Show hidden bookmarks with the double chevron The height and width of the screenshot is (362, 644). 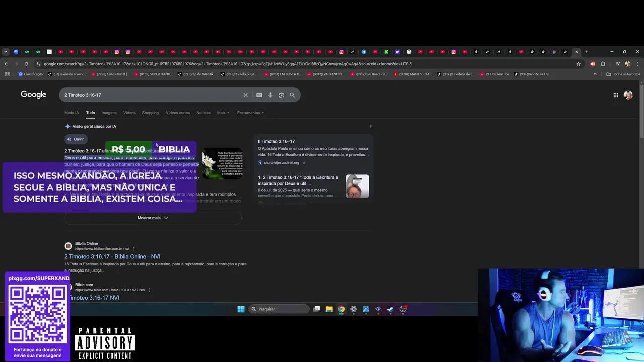coord(595,74)
